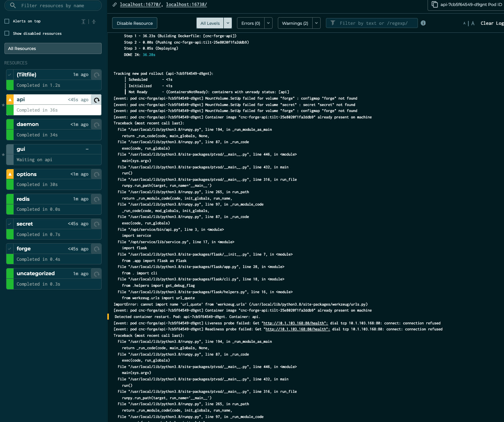This screenshot has height=422, width=504.
Task: Click the trigger icon on secret resource
Action: 96,224
